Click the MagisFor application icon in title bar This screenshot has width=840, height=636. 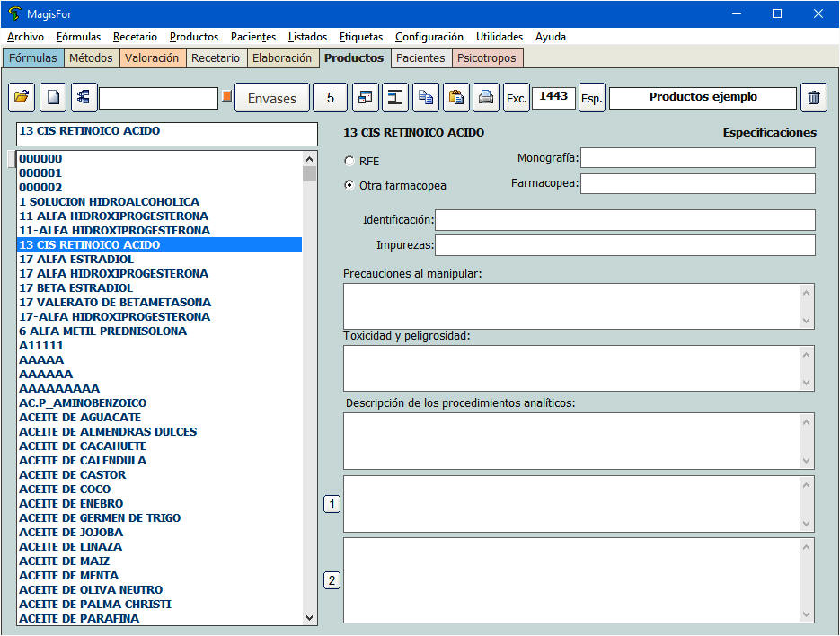14,14
